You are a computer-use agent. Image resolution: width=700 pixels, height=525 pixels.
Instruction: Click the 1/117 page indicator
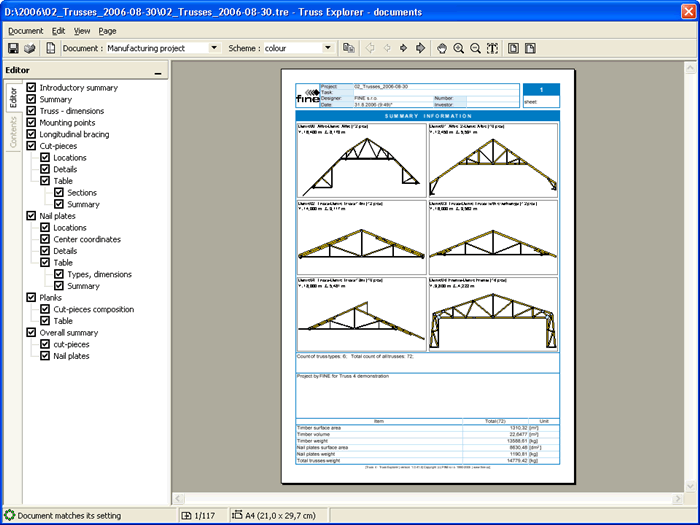[x=203, y=516]
